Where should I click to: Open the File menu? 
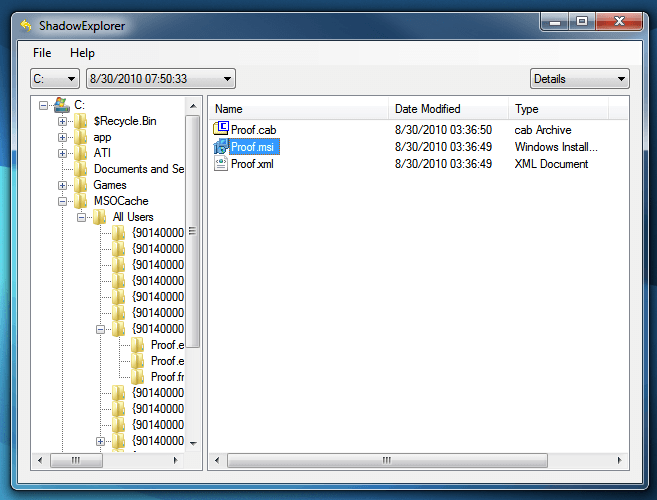click(x=42, y=53)
